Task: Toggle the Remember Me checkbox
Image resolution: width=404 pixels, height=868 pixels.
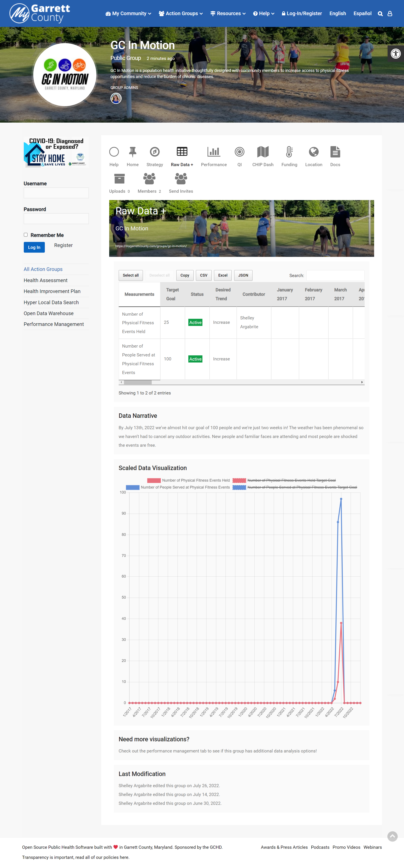Action: 26,235
